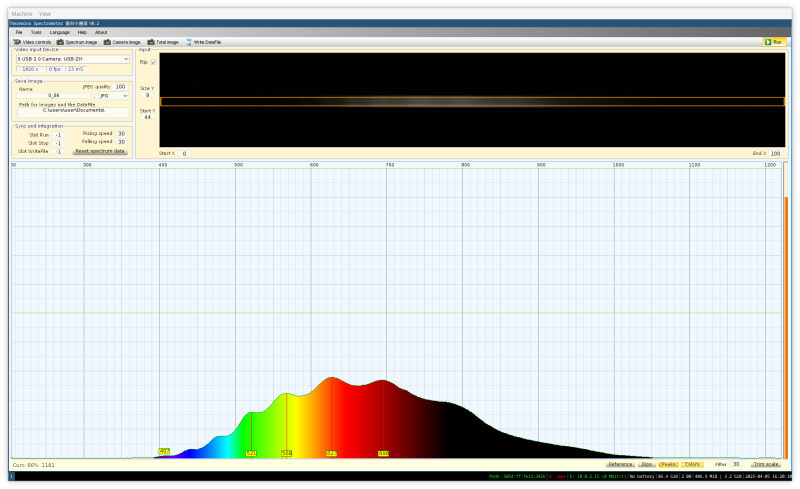Toggle the Peaks display button
The width and height of the screenshot is (800, 489).
tap(668, 464)
